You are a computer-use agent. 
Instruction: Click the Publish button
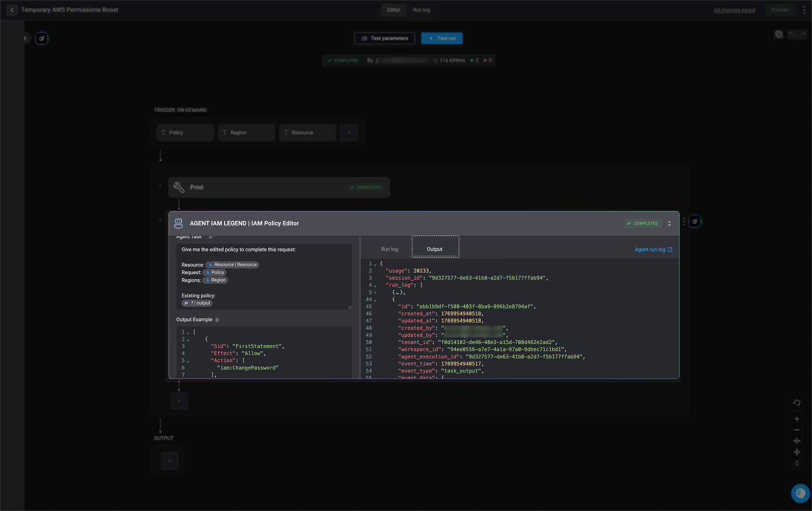pyautogui.click(x=780, y=10)
